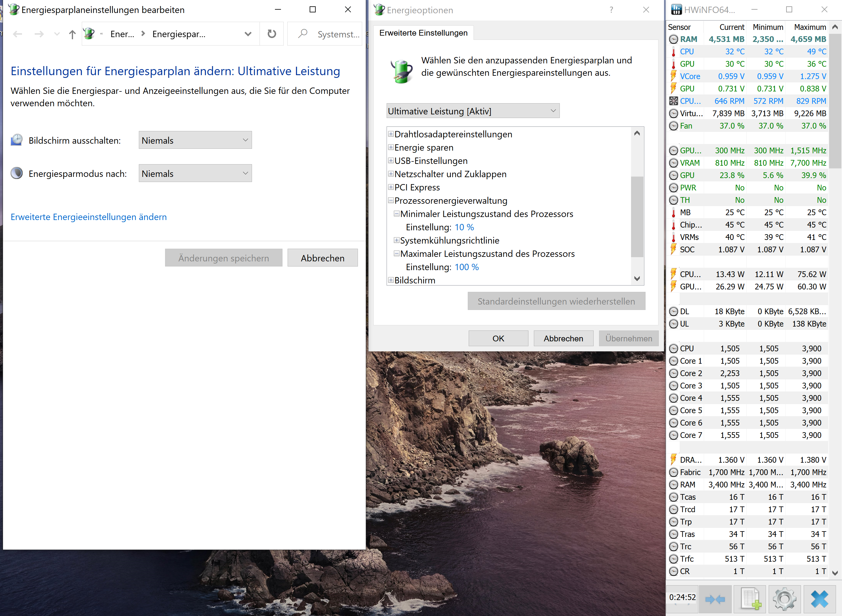Open Bildschirm ausschalten dropdown

(x=195, y=140)
